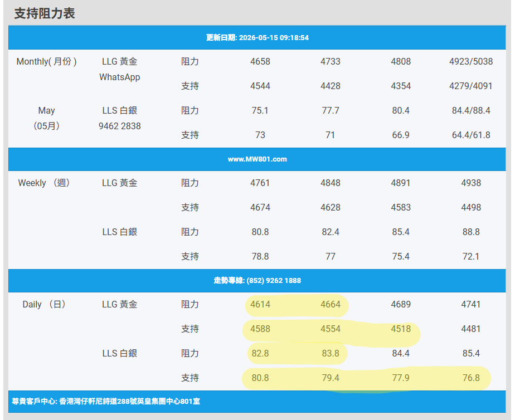Click highlighted daily gold support 4554
515x420 pixels.
point(331,329)
